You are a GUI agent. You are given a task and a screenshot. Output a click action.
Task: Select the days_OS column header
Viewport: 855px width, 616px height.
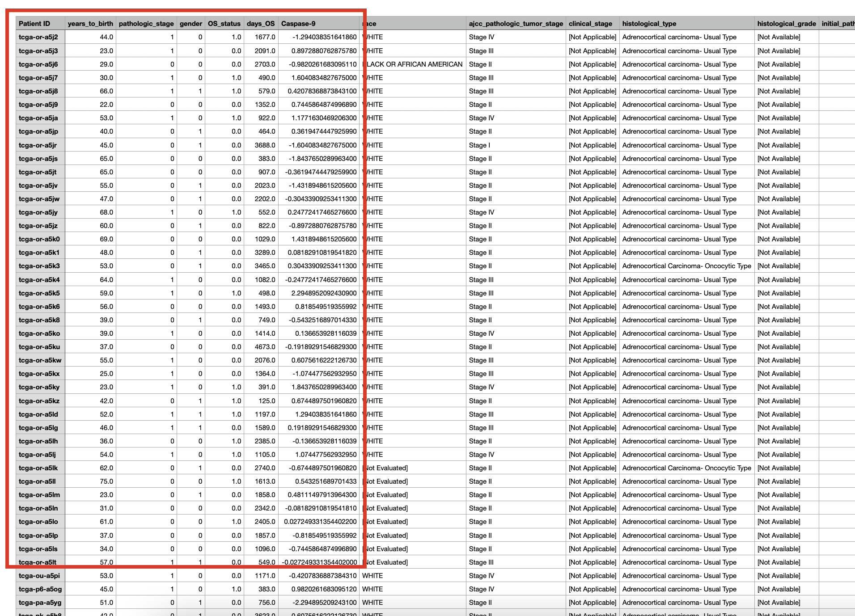[x=261, y=24]
